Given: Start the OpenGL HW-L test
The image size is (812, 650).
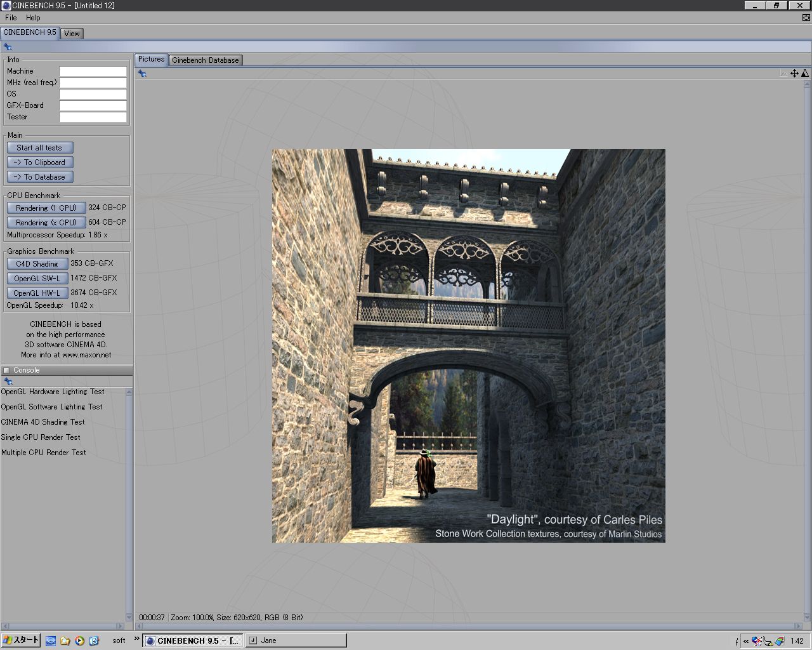Looking at the screenshot, I should click(x=37, y=293).
